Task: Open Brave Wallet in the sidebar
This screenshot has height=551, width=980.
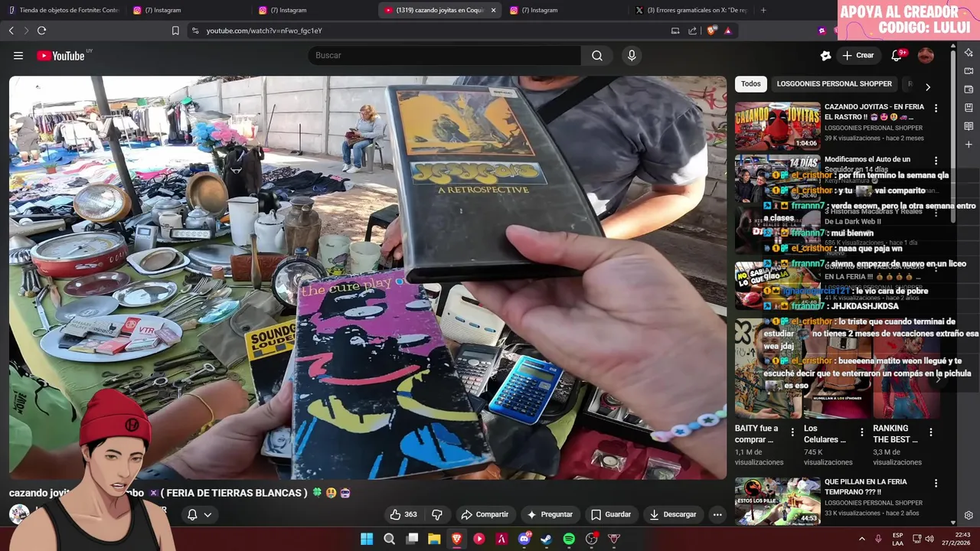Action: click(x=969, y=89)
